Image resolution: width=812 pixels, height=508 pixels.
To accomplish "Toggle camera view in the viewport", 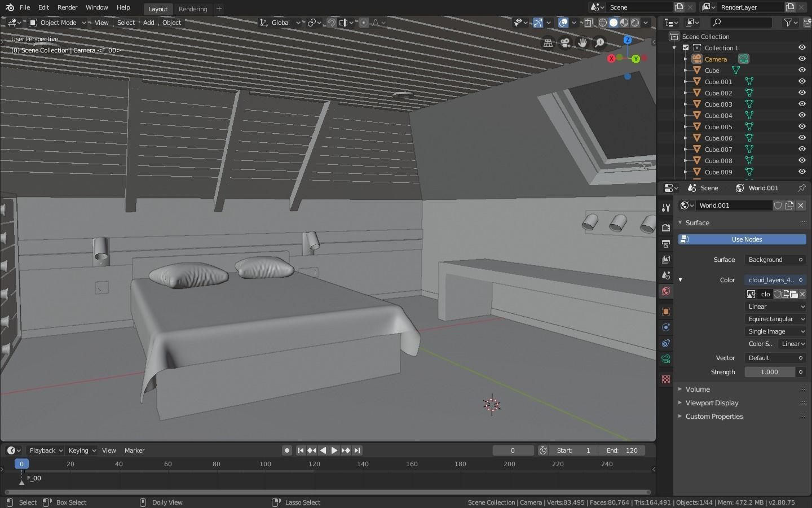I will point(565,43).
